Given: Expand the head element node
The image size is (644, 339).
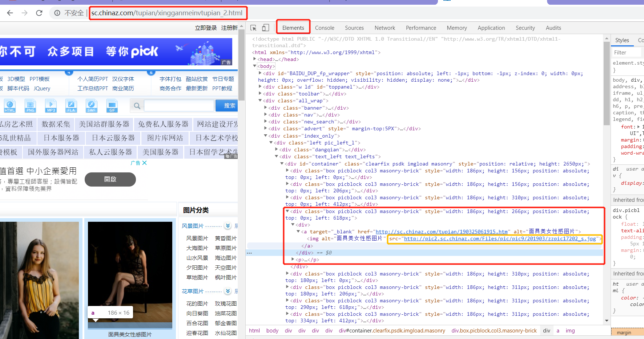Looking at the screenshot, I should coord(254,59).
